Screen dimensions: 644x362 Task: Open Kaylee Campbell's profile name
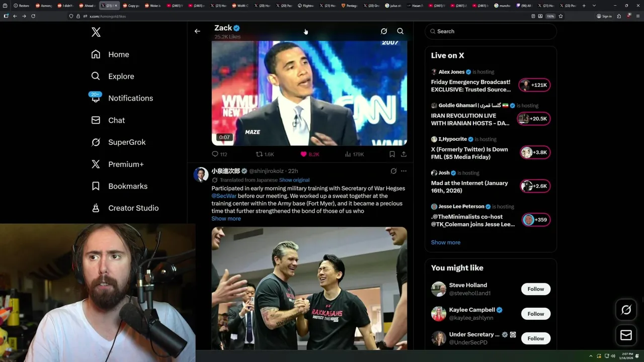[472, 310]
